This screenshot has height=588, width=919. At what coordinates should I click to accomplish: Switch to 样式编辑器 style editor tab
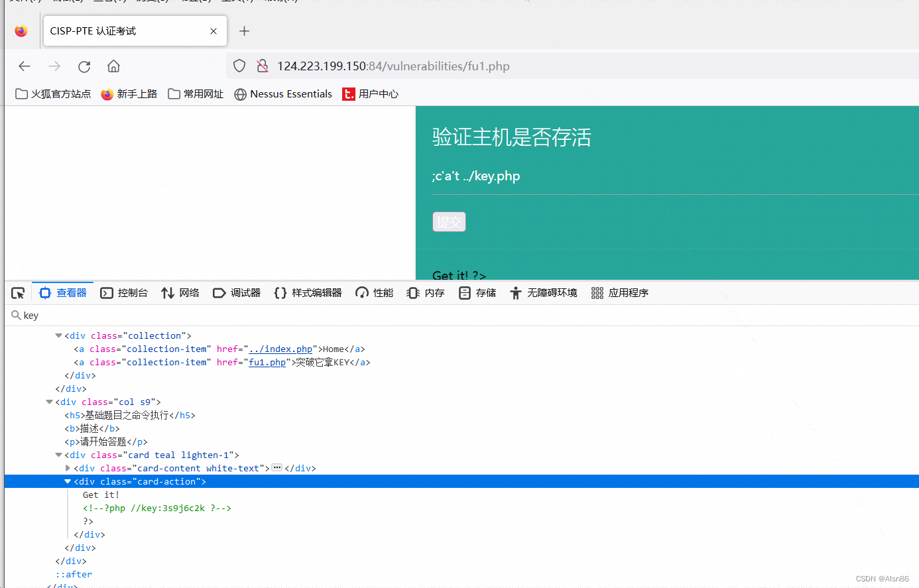click(x=308, y=293)
